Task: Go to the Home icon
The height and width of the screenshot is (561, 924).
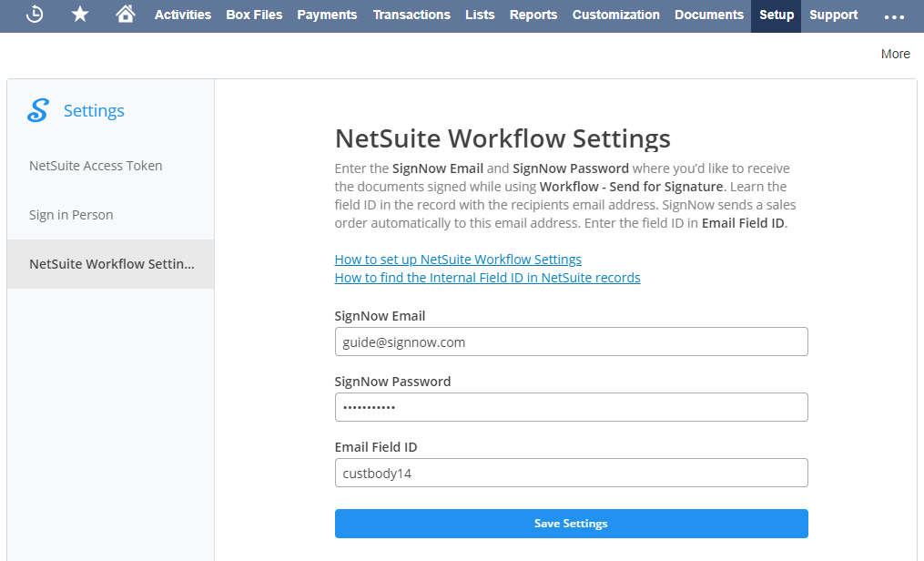Action: (x=125, y=14)
